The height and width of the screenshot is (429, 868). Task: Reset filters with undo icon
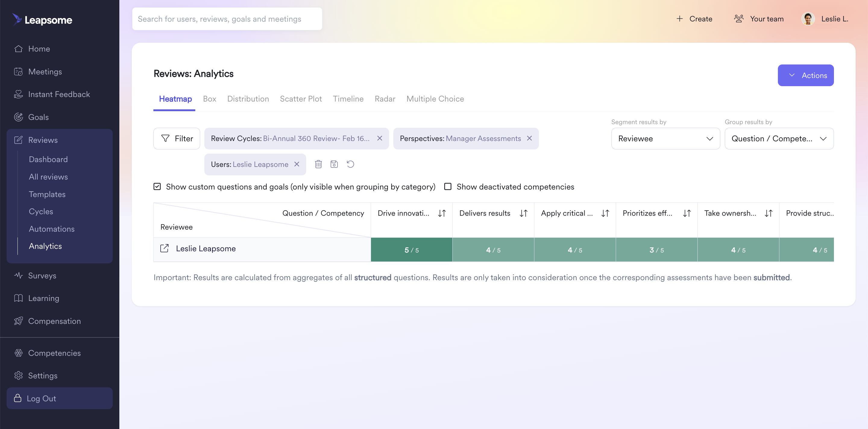(351, 164)
